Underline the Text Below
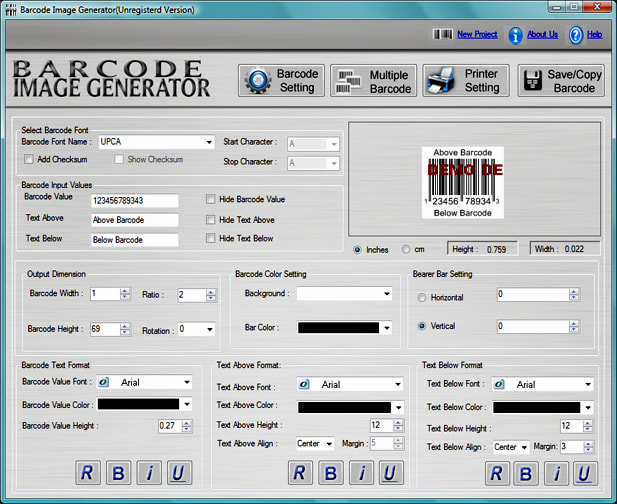 (x=585, y=473)
